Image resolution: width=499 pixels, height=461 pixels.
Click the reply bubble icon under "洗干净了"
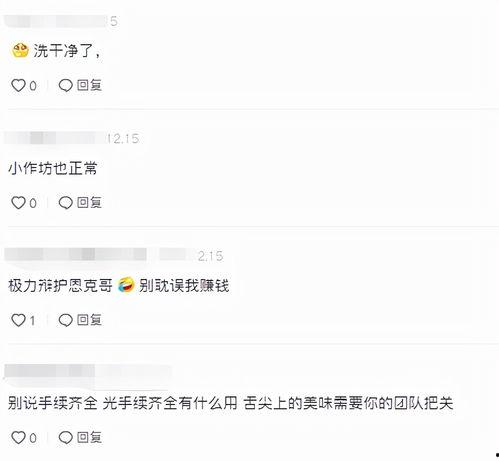[x=65, y=86]
